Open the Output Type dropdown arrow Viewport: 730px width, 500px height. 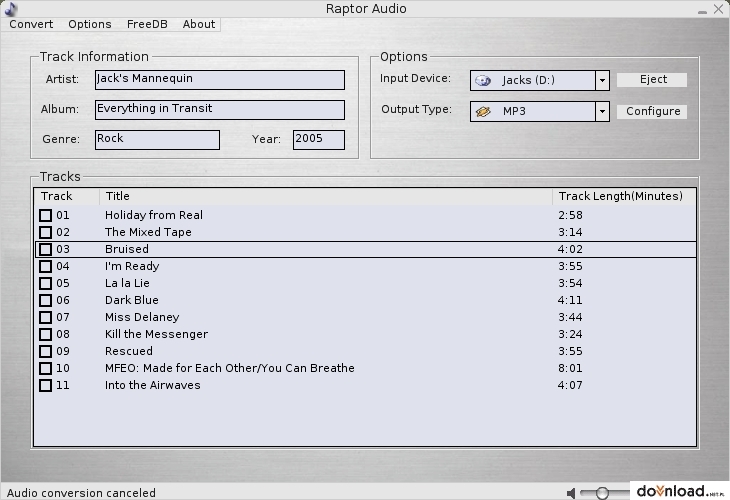coord(602,112)
